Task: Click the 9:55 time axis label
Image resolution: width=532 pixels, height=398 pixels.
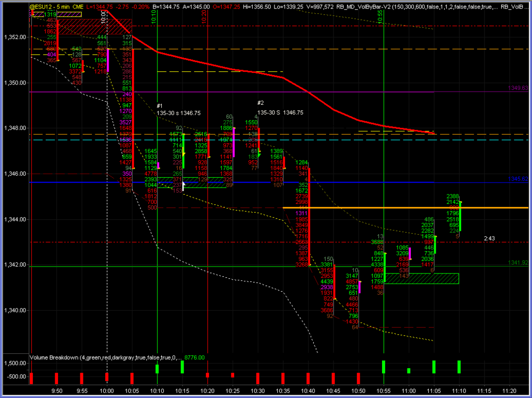Action: click(x=82, y=391)
